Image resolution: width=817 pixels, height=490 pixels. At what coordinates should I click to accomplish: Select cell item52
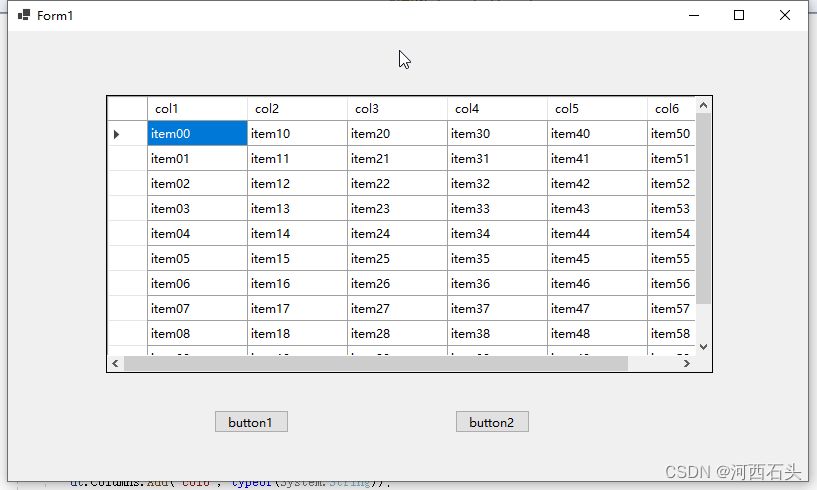[x=672, y=183]
